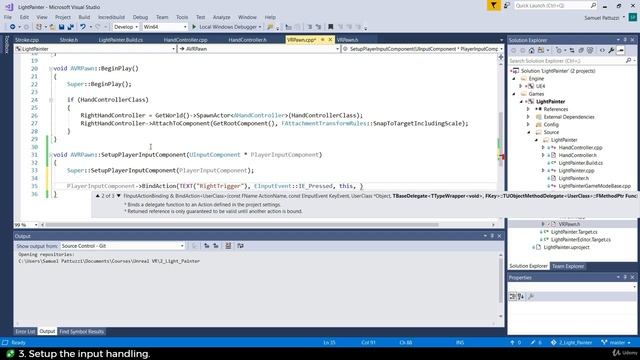
Task: Expand External Dependencies node
Action: coord(528,117)
